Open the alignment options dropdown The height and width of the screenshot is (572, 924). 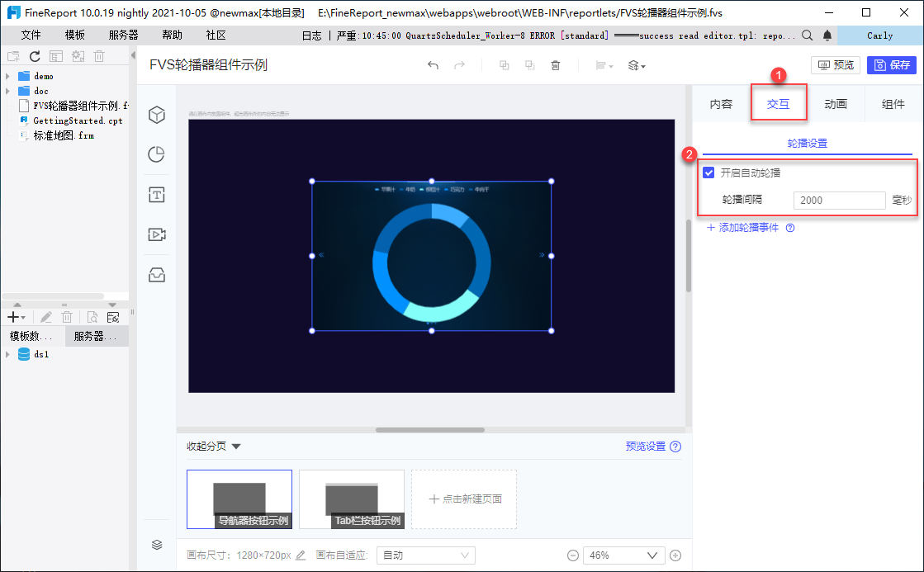(604, 65)
